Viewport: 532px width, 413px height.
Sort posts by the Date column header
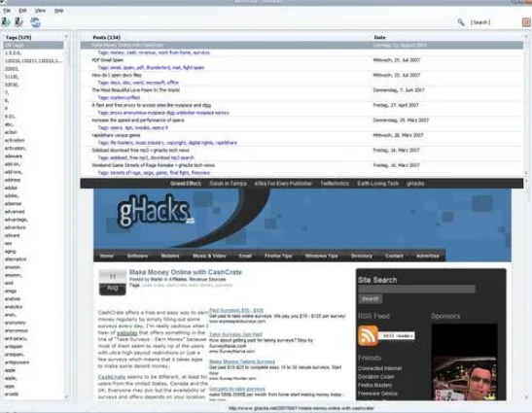[x=379, y=37]
